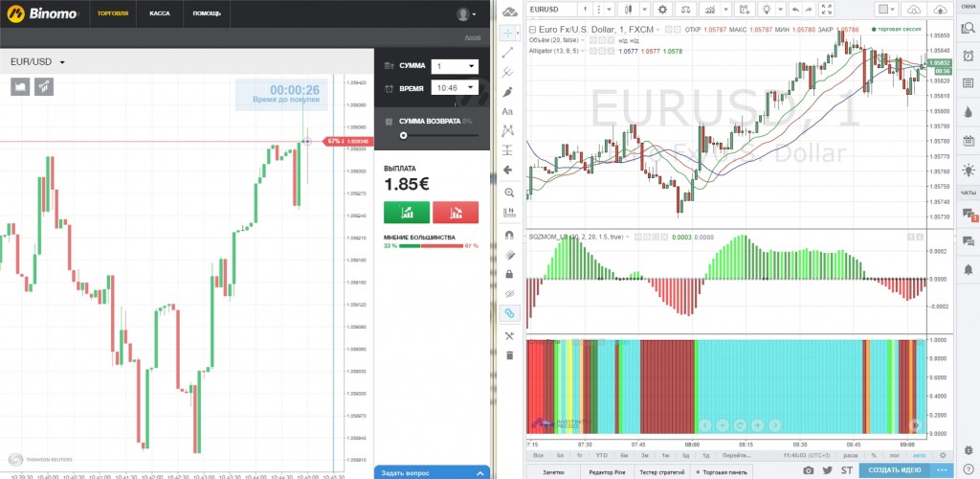980x479 pixels.
Task: Select the crosshair cursor tool in TradingView
Action: (x=509, y=33)
